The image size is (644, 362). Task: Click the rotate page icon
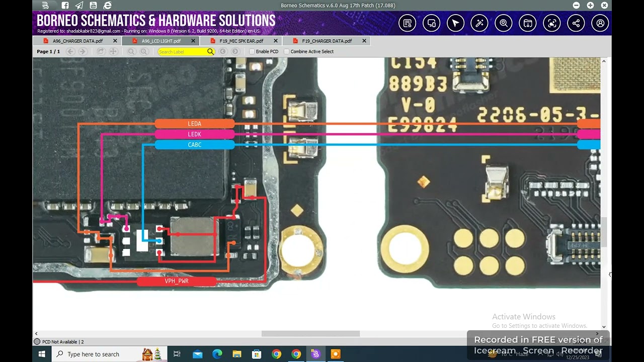point(101,51)
